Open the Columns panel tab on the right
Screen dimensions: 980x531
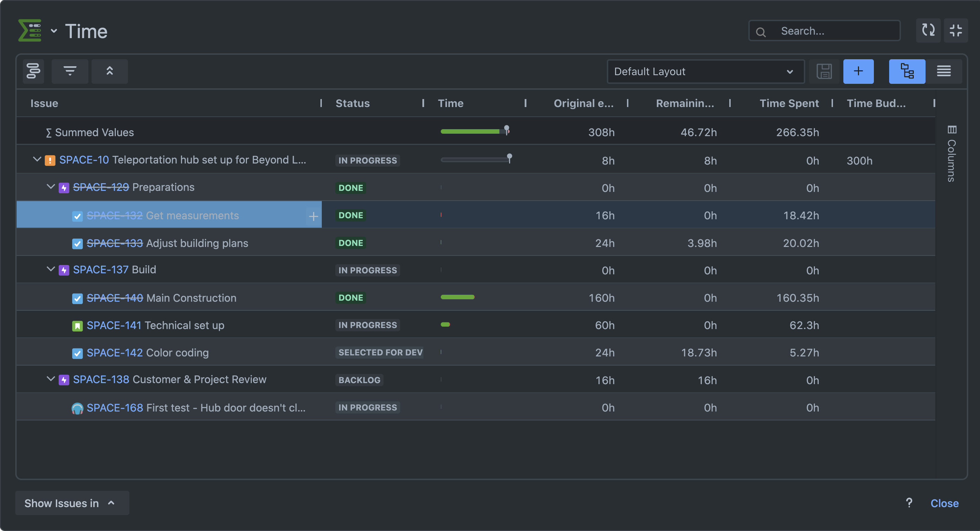tap(952, 152)
